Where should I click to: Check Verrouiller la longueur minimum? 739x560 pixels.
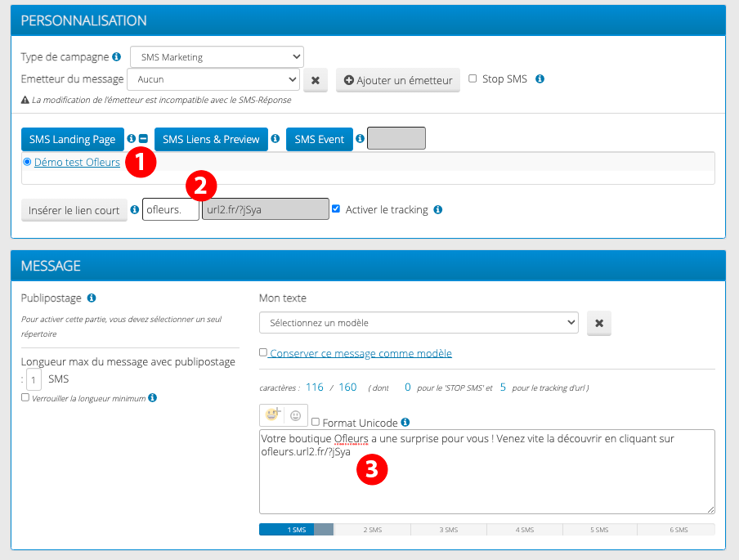click(x=25, y=397)
